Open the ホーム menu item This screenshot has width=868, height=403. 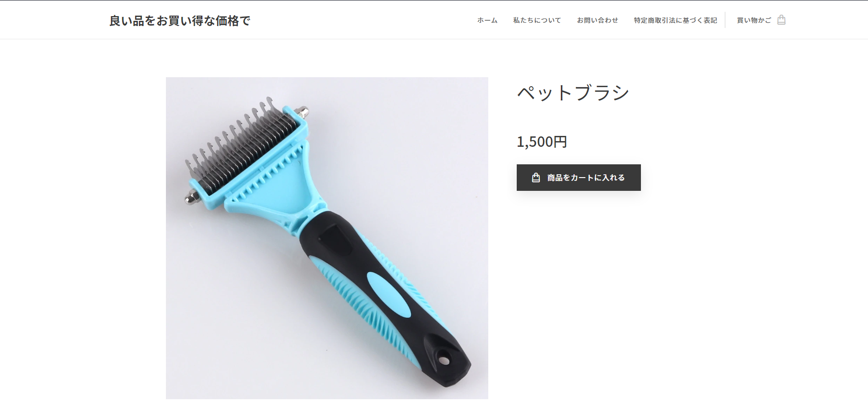coord(487,20)
